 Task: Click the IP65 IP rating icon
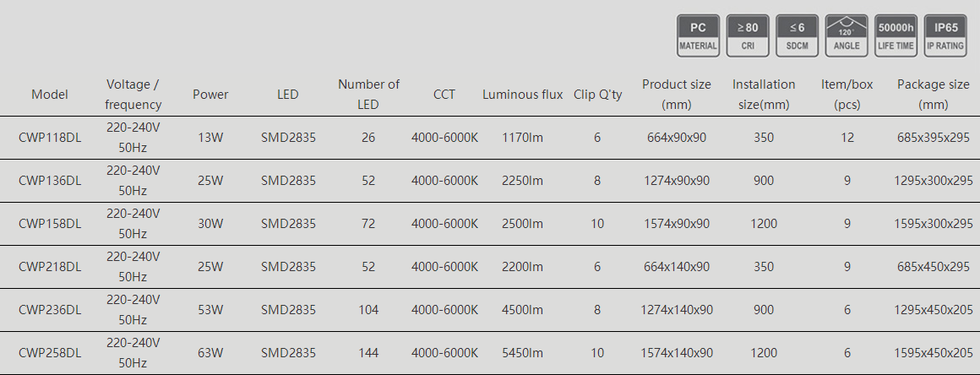[x=945, y=35]
